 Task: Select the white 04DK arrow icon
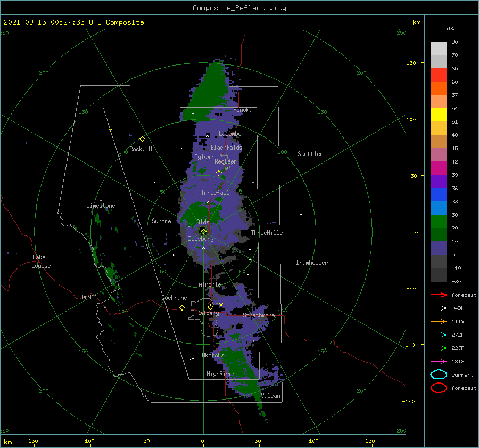(439, 308)
